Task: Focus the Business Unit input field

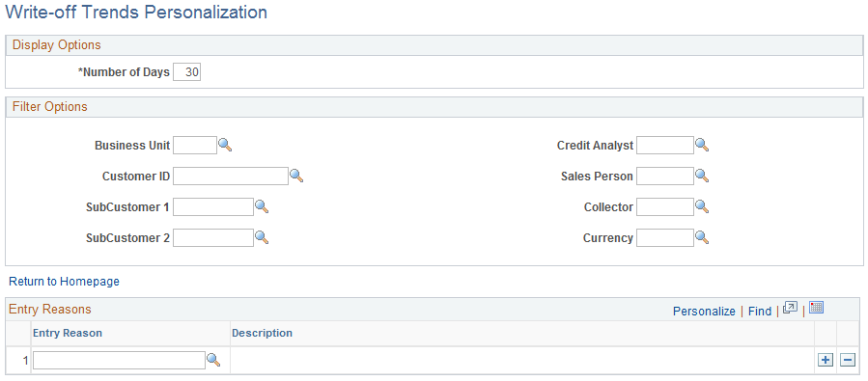Action: pos(195,146)
